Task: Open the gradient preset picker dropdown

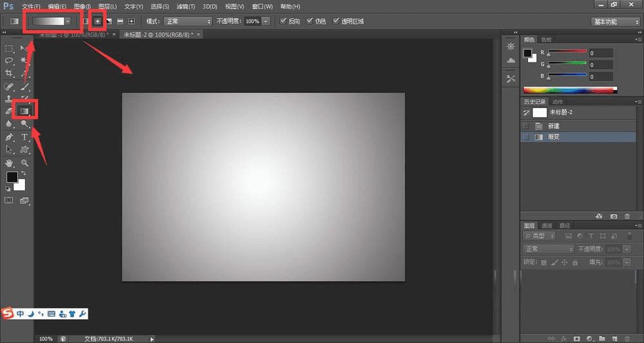Action: [x=68, y=21]
